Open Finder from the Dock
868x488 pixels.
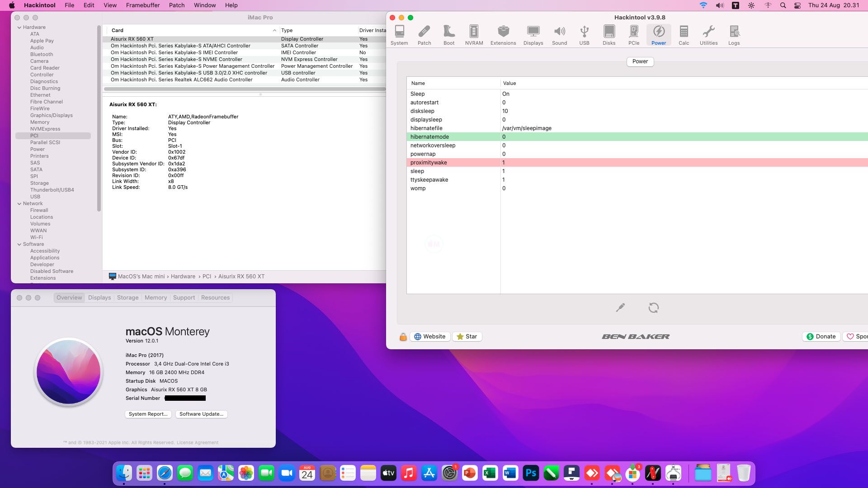click(x=124, y=473)
